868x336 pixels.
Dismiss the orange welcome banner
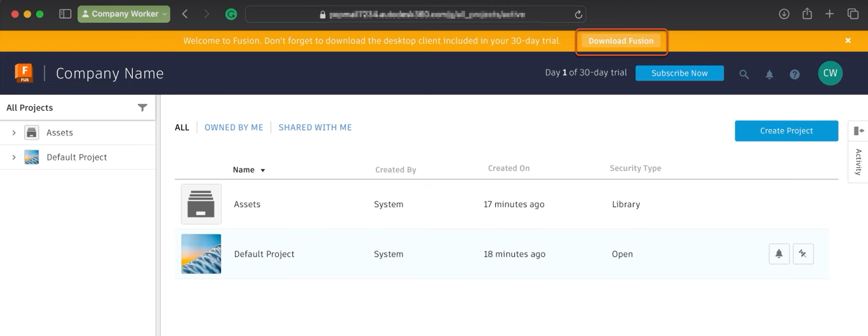click(848, 40)
